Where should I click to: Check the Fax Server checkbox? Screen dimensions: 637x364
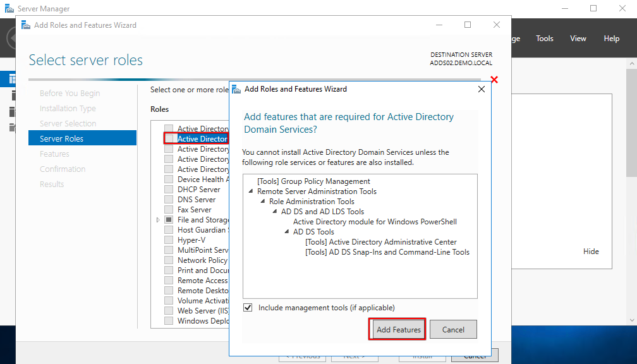click(x=169, y=210)
